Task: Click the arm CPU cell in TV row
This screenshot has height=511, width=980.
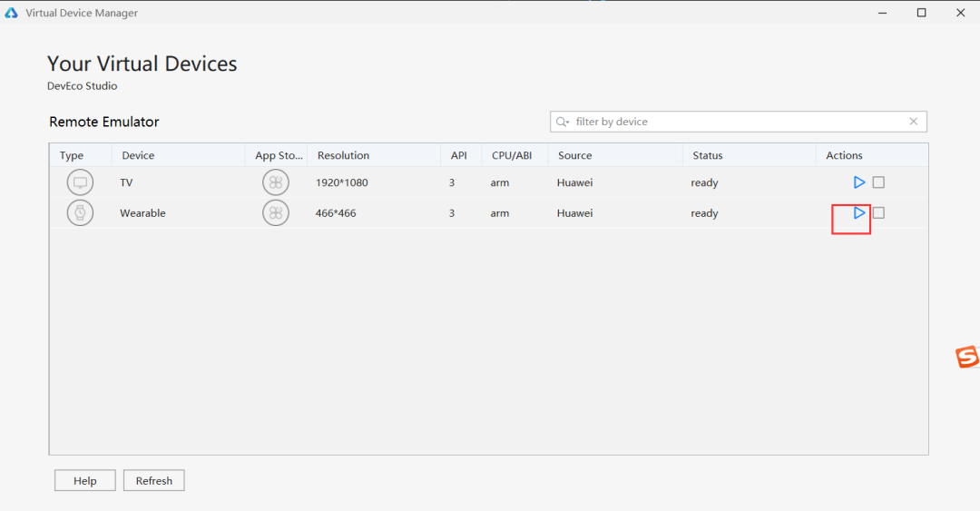Action: (x=500, y=182)
